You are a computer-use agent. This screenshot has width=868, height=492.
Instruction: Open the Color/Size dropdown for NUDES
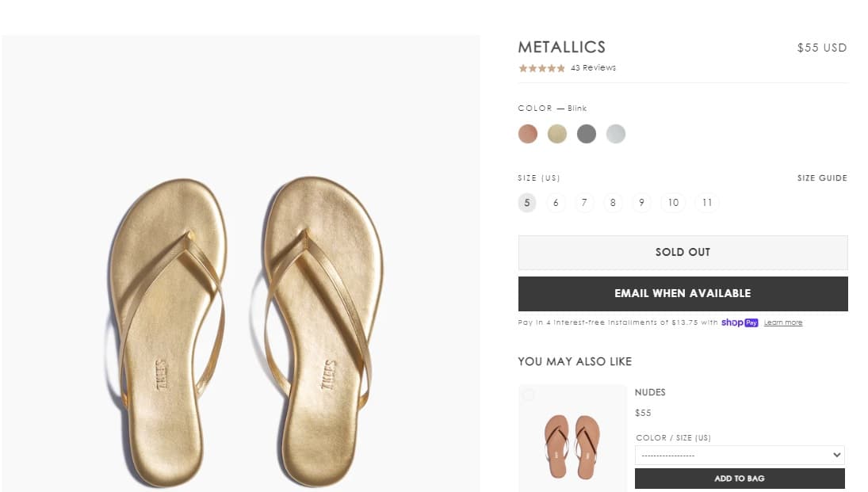739,455
